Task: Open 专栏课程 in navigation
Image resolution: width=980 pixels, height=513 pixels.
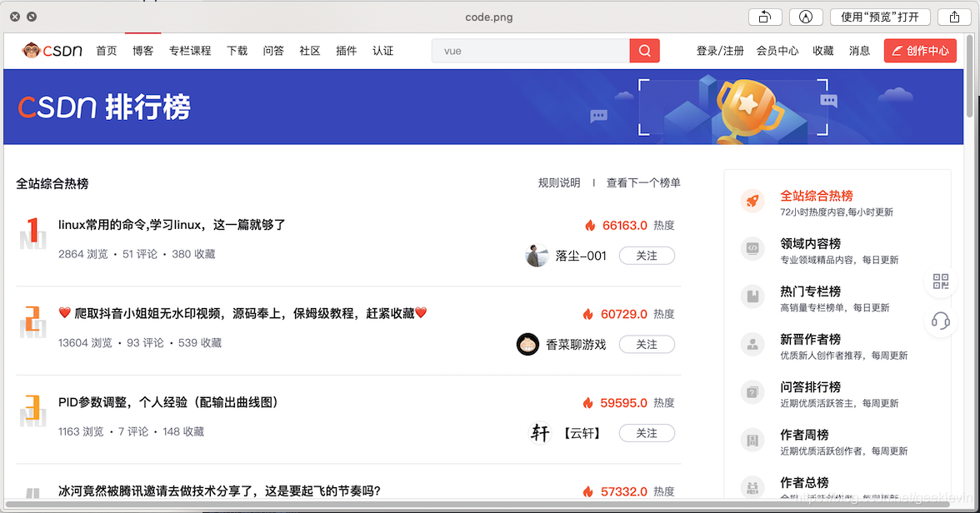Action: coord(190,51)
